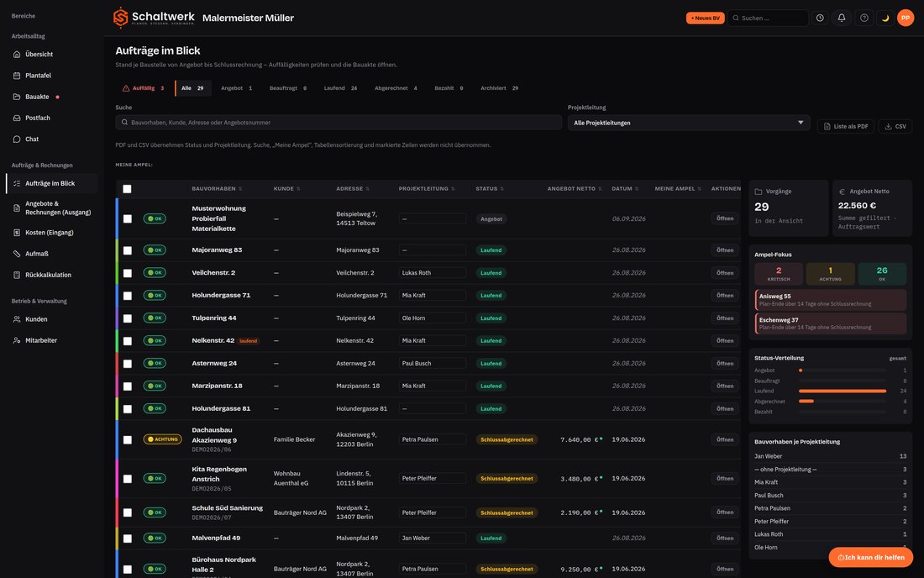Export the list with Liste als PDF
This screenshot has width=924, height=578.
pyautogui.click(x=845, y=126)
